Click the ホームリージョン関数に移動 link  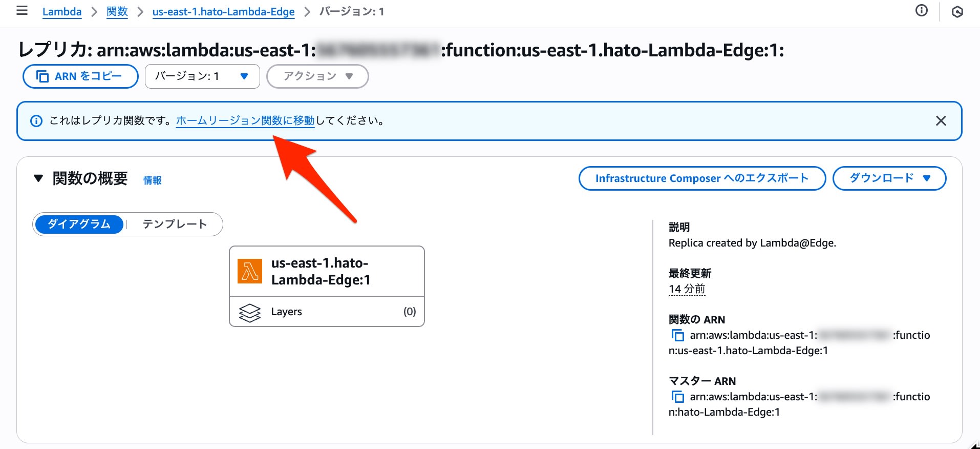[245, 121]
